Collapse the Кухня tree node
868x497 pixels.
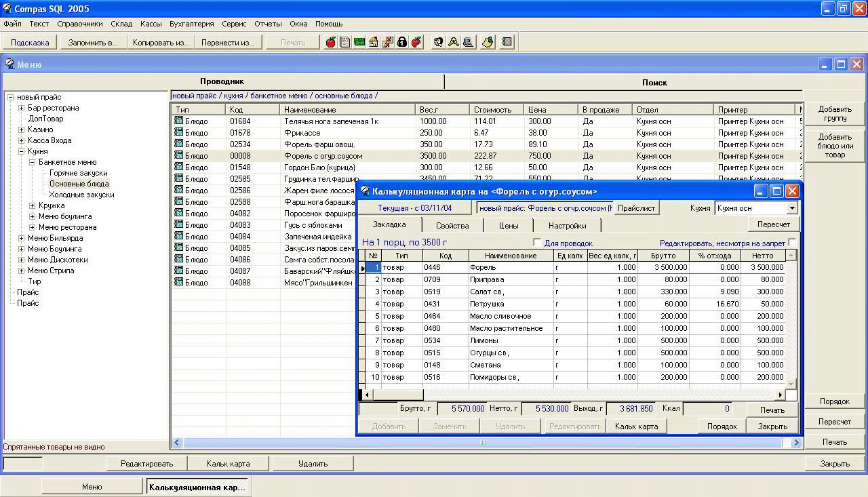tap(21, 151)
